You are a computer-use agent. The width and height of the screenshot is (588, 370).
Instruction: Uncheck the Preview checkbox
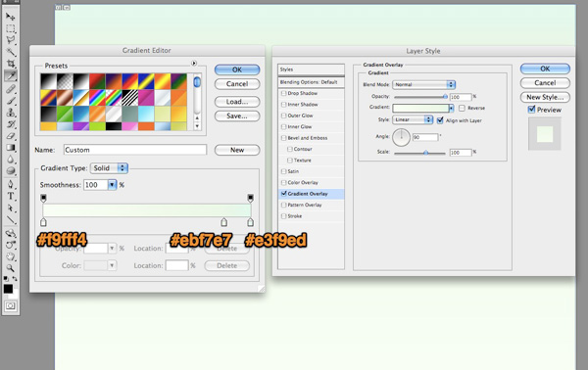[531, 110]
